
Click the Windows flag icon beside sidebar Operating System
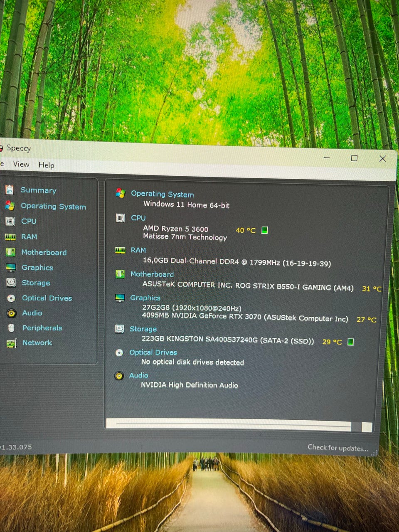click(10, 205)
